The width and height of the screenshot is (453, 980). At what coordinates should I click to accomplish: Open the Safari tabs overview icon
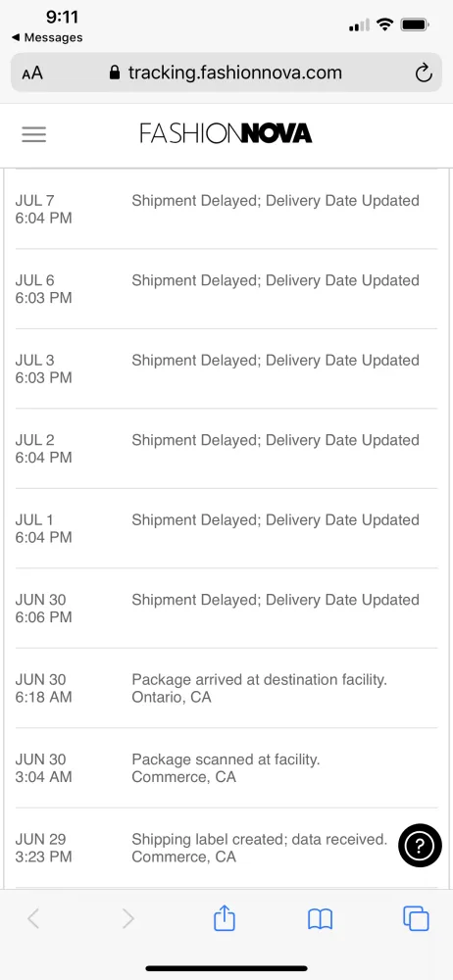pos(416,919)
